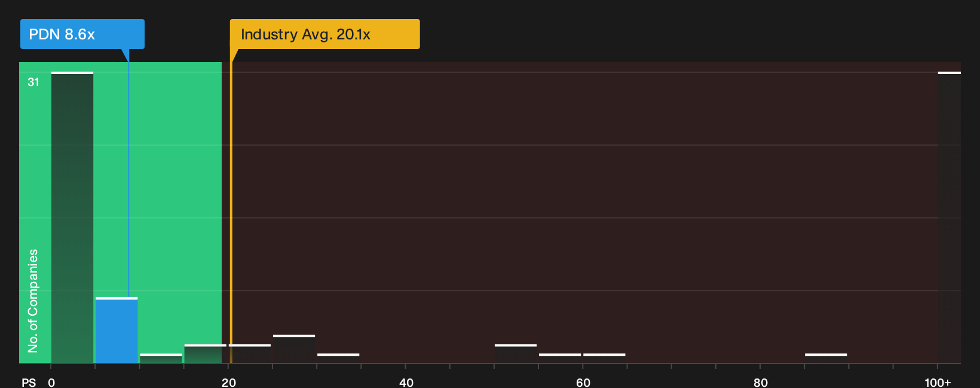Click the x-axis tick label 100+

pyautogui.click(x=938, y=383)
